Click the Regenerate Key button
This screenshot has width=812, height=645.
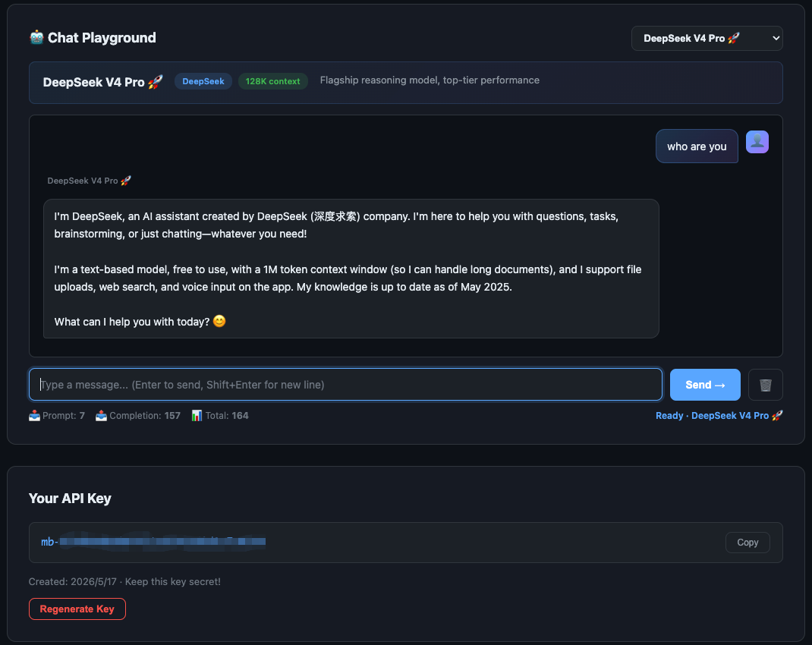pos(77,609)
